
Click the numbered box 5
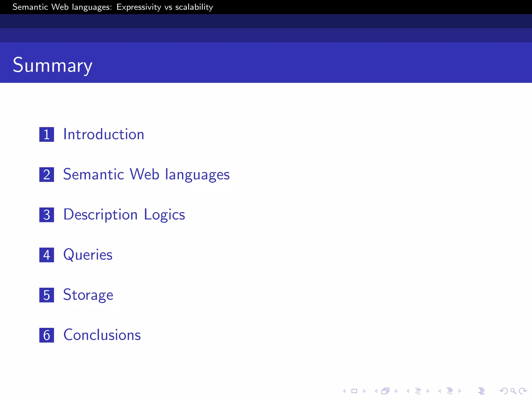click(47, 295)
